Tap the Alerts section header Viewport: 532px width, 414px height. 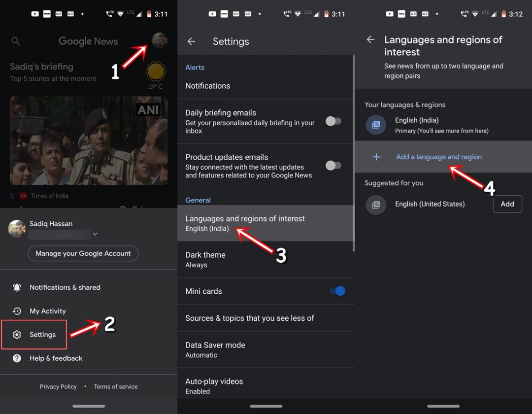click(195, 68)
